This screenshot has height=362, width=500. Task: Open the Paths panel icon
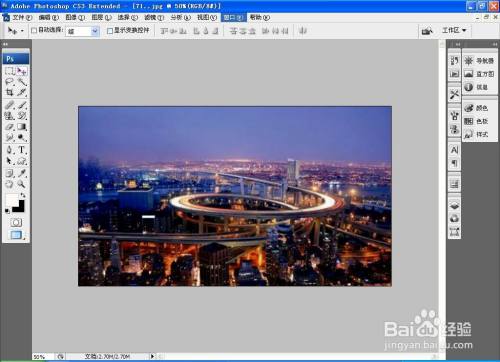click(x=454, y=232)
